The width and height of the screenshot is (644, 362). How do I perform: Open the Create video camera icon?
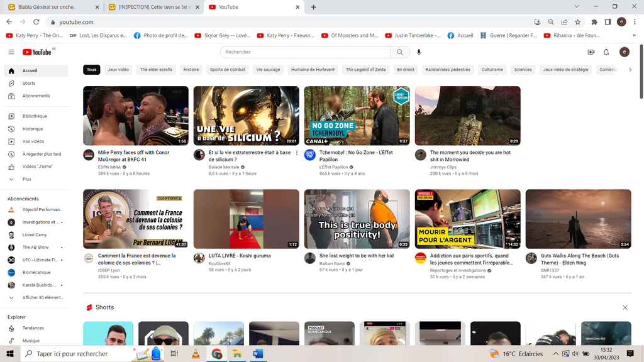pyautogui.click(x=591, y=52)
